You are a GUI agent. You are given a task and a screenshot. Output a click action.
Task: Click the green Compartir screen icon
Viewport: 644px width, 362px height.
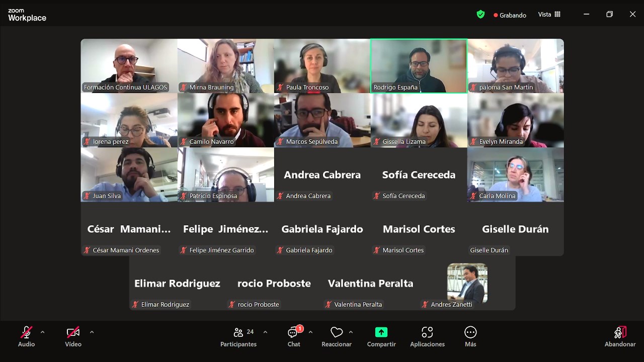(381, 332)
